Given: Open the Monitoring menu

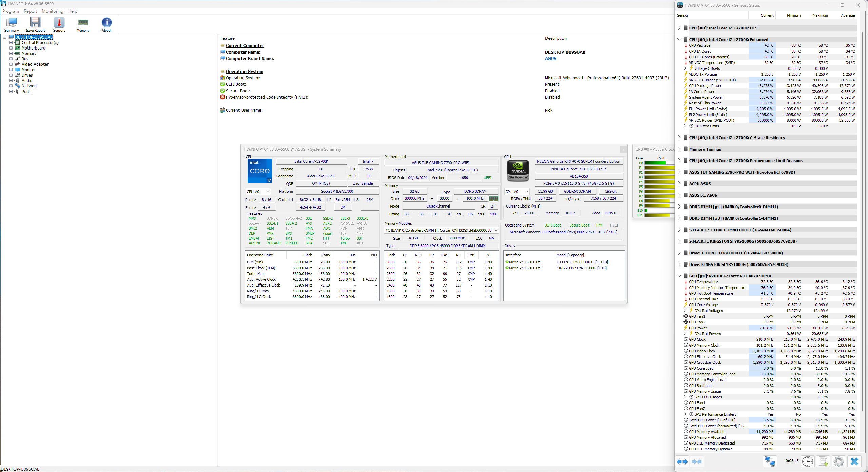Looking at the screenshot, I should pyautogui.click(x=52, y=11).
